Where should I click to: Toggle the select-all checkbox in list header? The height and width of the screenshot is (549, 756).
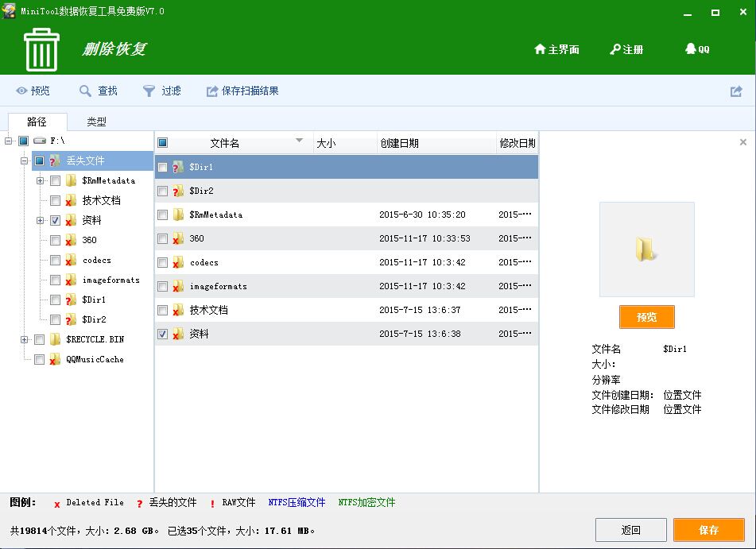click(x=162, y=143)
